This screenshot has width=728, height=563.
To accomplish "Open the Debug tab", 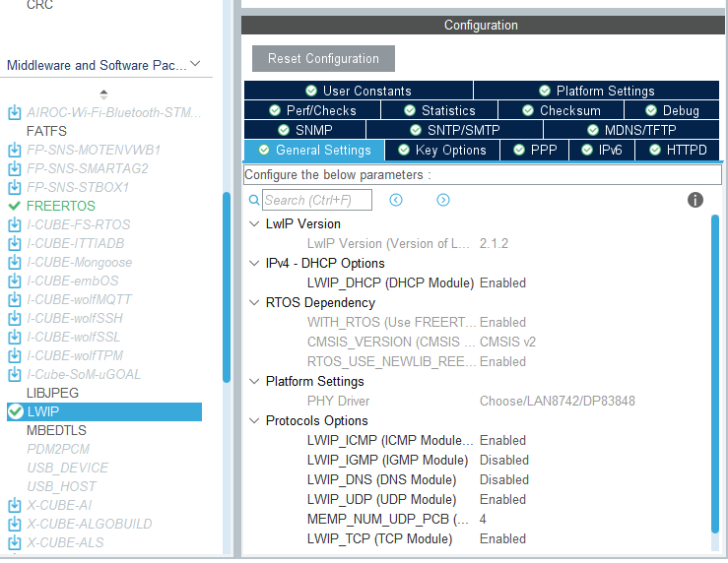I will click(x=672, y=110).
